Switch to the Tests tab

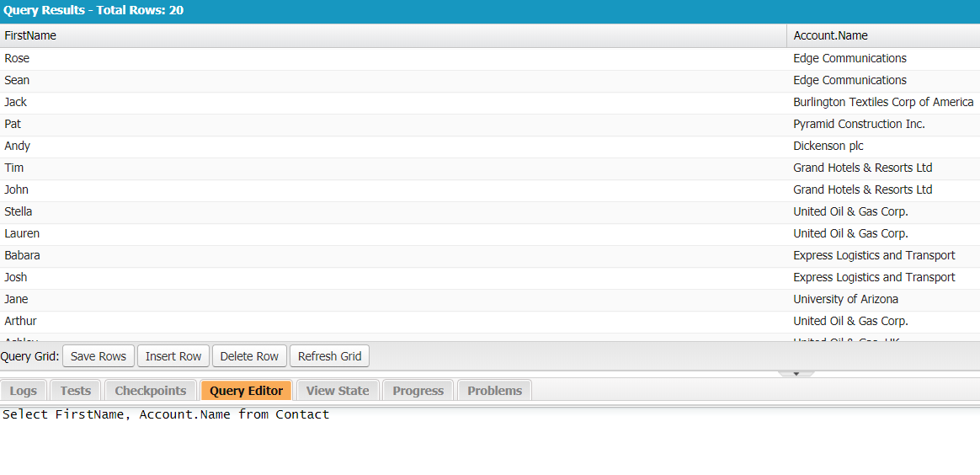(x=76, y=391)
